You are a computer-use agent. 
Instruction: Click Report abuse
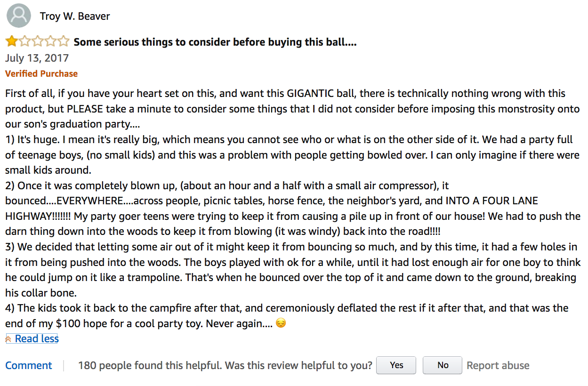(498, 366)
